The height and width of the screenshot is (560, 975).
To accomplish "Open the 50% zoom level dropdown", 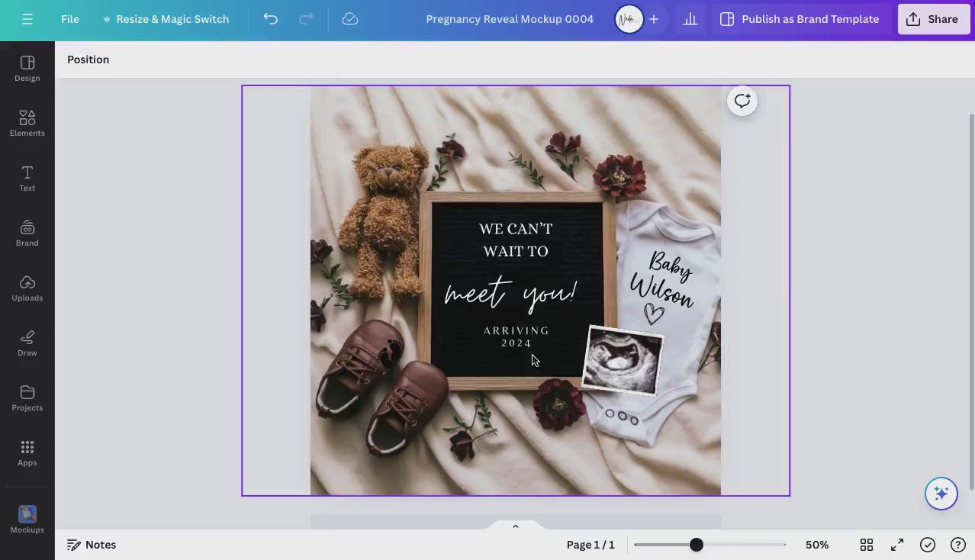I will (x=816, y=545).
